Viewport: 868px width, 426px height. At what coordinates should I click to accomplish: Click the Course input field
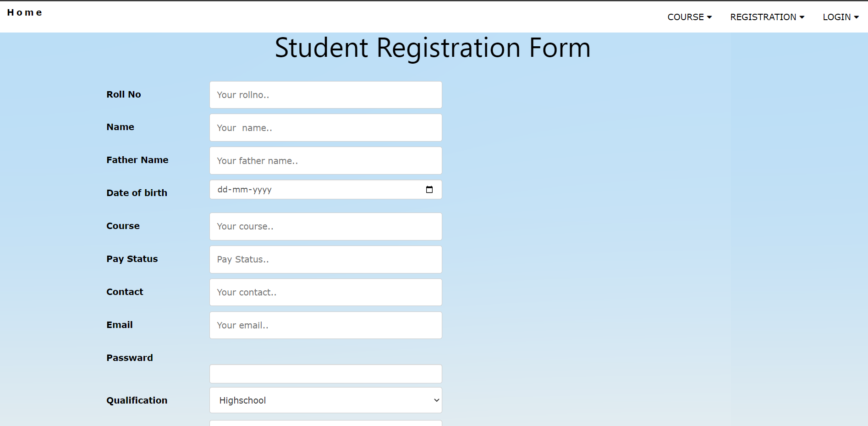[x=325, y=226]
